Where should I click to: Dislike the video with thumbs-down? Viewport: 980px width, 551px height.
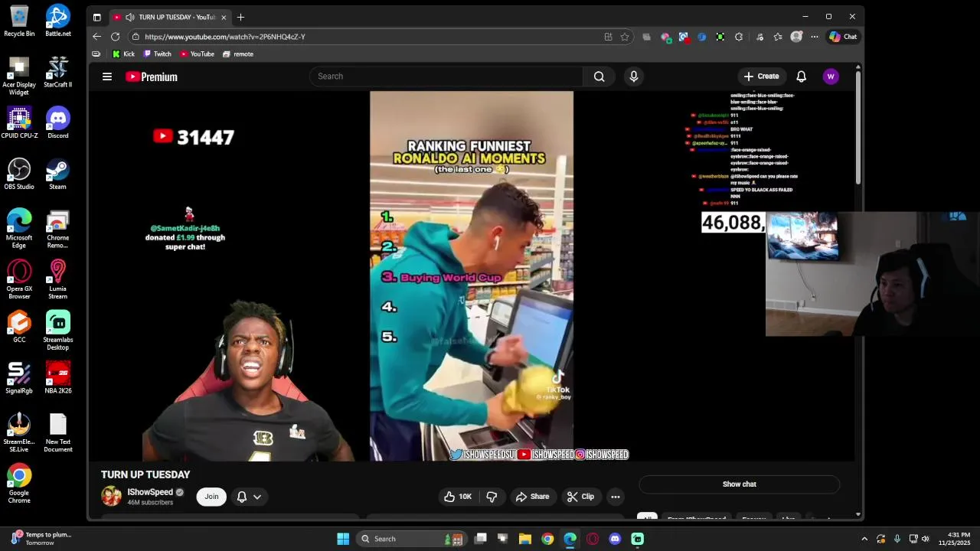[492, 497]
